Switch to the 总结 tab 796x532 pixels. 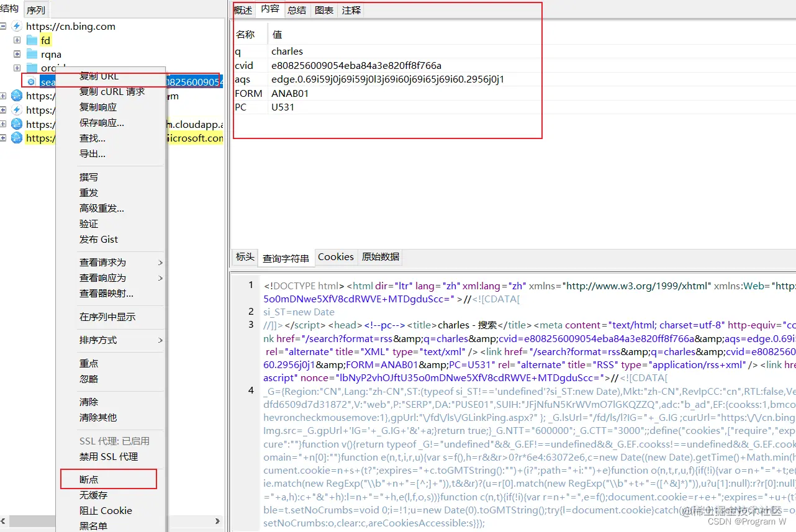tap(297, 11)
